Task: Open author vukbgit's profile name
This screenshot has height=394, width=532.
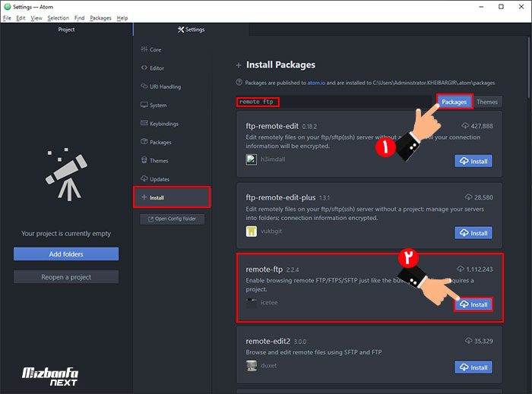Action: pos(271,231)
